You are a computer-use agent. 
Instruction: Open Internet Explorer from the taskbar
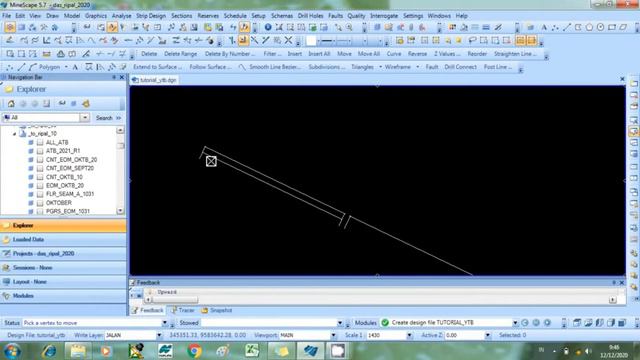[49, 351]
